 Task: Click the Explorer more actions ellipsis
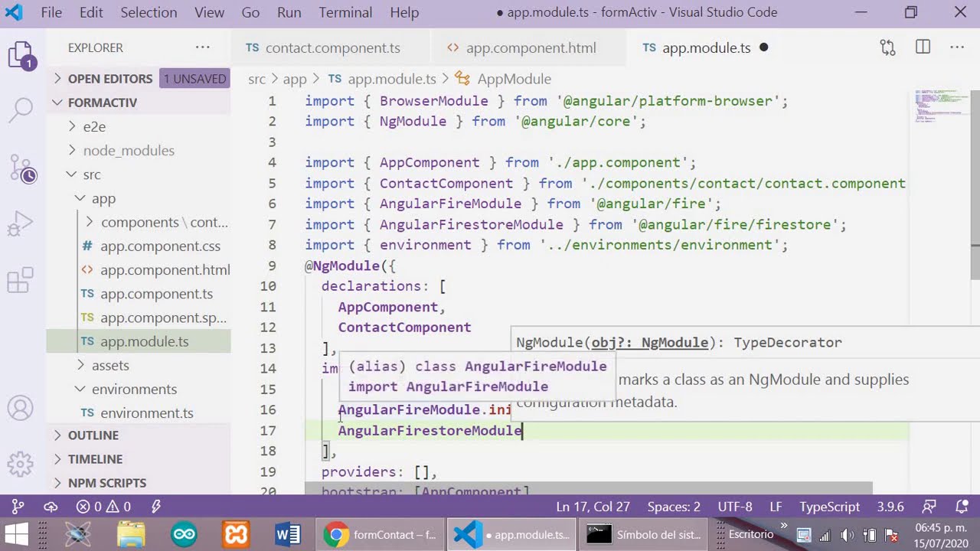click(x=202, y=47)
